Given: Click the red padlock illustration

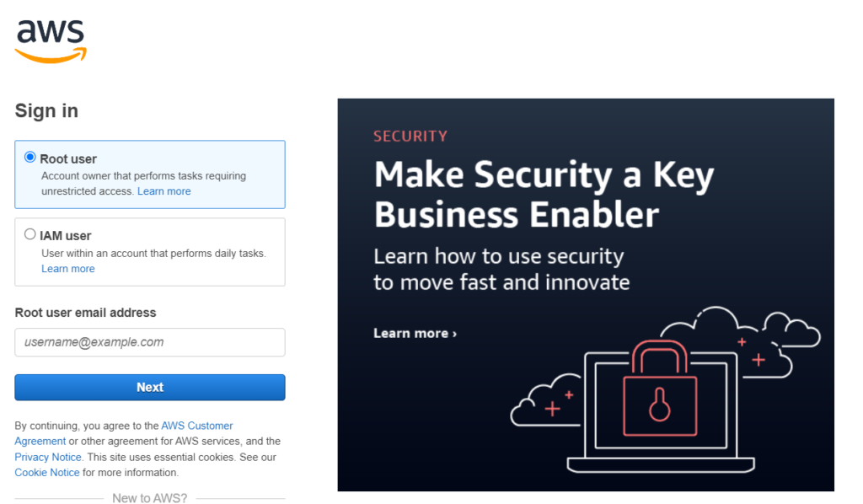Looking at the screenshot, I should tap(660, 388).
